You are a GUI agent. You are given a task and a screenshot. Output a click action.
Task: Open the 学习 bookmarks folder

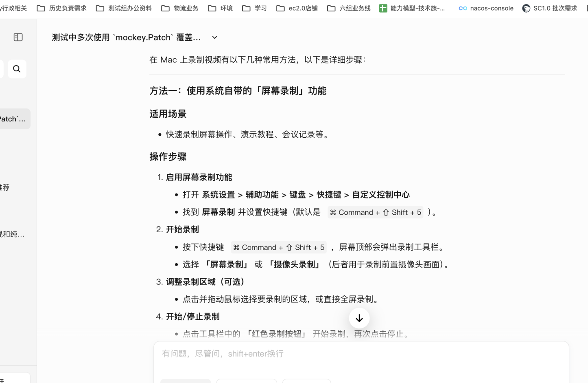click(254, 8)
